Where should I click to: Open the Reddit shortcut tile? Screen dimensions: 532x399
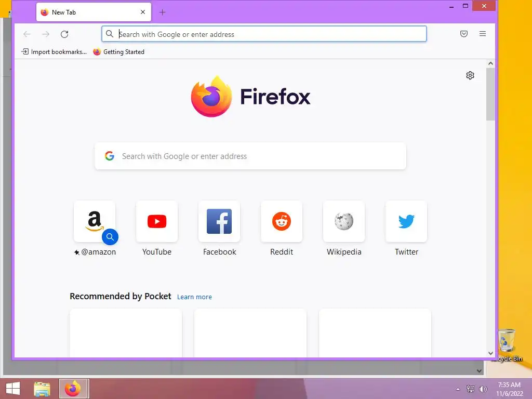(282, 221)
